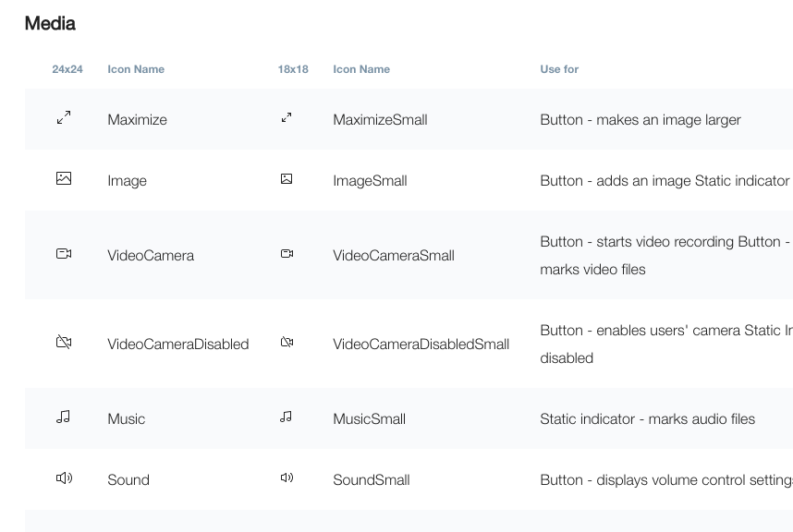The image size is (793, 532).
Task: Click the 24x24 VideoCamera icon
Action: pyautogui.click(x=64, y=254)
